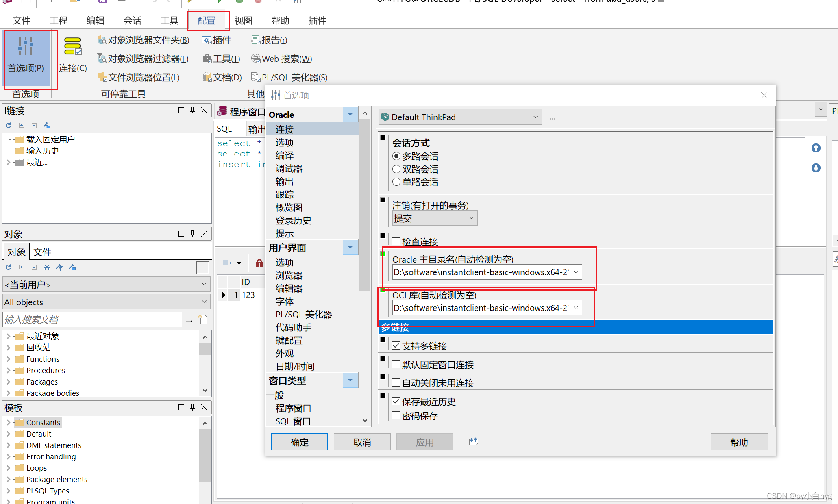Click the add new connection icon in 链接 panel
The image size is (838, 504).
point(22,125)
